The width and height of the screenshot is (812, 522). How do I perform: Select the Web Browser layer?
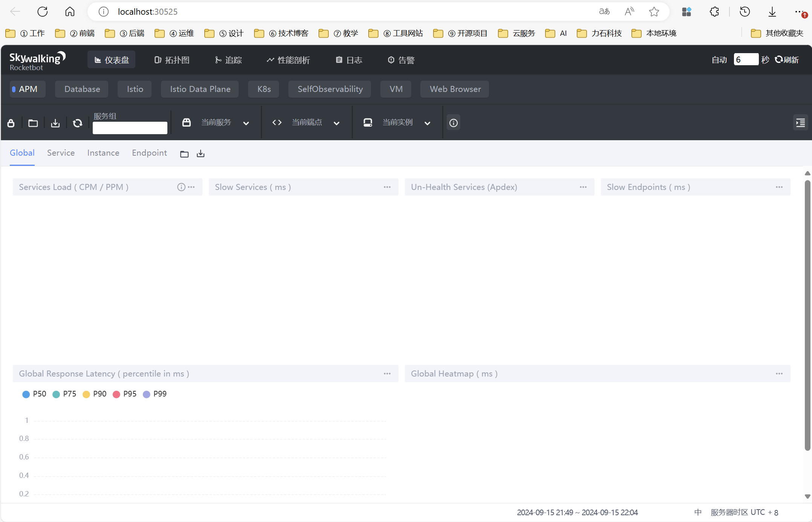tap(454, 89)
